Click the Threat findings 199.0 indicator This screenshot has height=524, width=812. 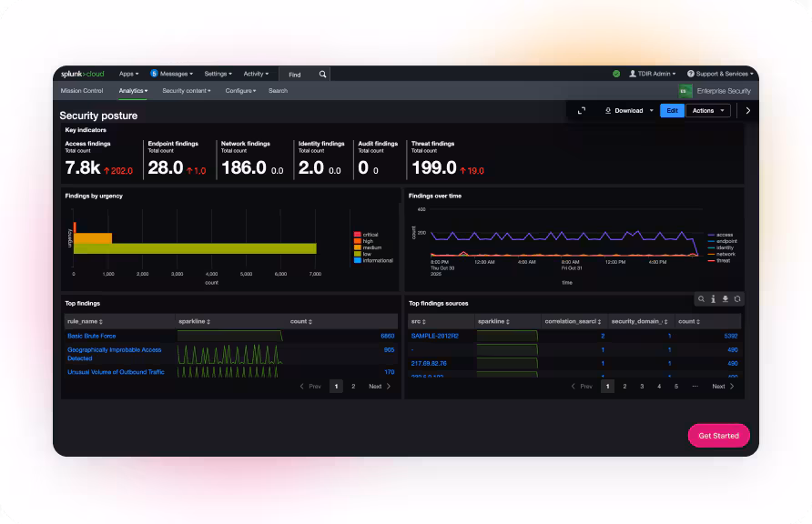(448, 158)
